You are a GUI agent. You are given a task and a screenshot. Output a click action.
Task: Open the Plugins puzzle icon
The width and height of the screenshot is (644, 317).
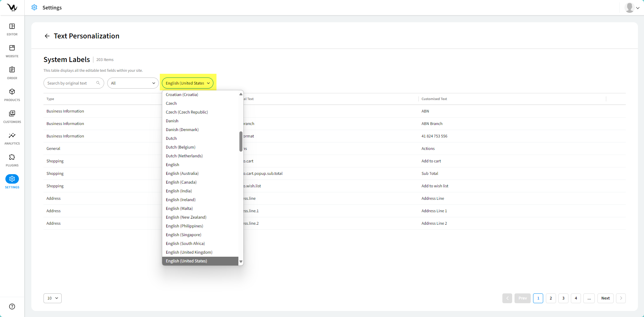(12, 160)
